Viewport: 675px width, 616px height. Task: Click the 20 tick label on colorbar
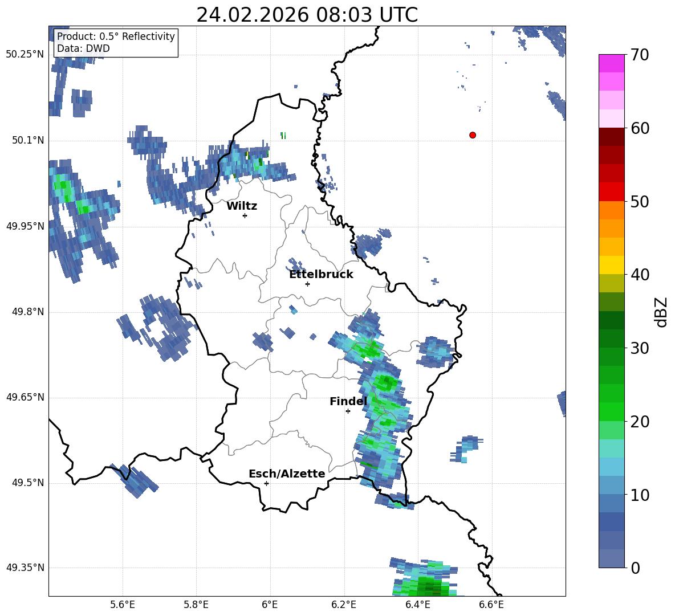pyautogui.click(x=639, y=422)
